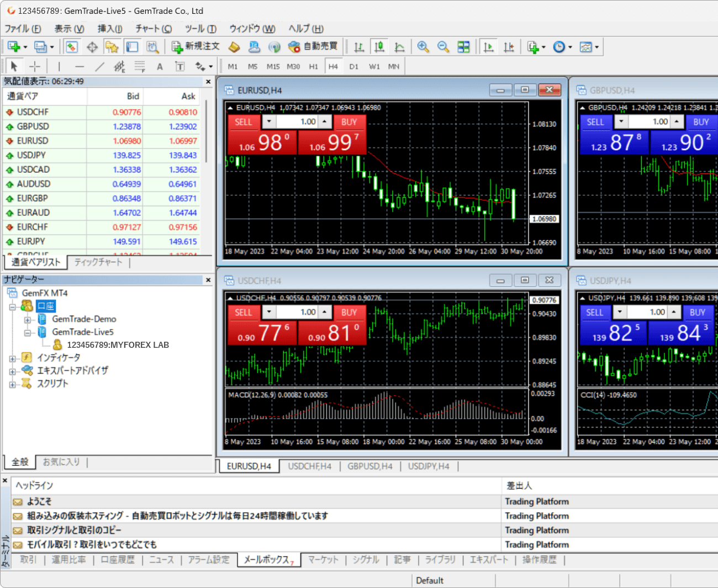This screenshot has height=588, width=718.
Task: Select the trendline drawing tool
Action: click(x=99, y=66)
